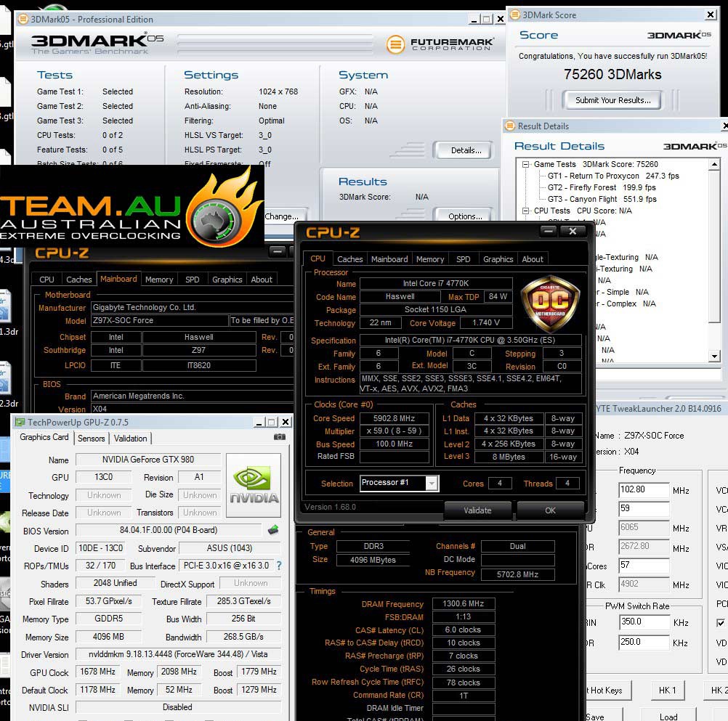
Task: Open the Memory tab in front CPU-Z
Action: point(430,259)
